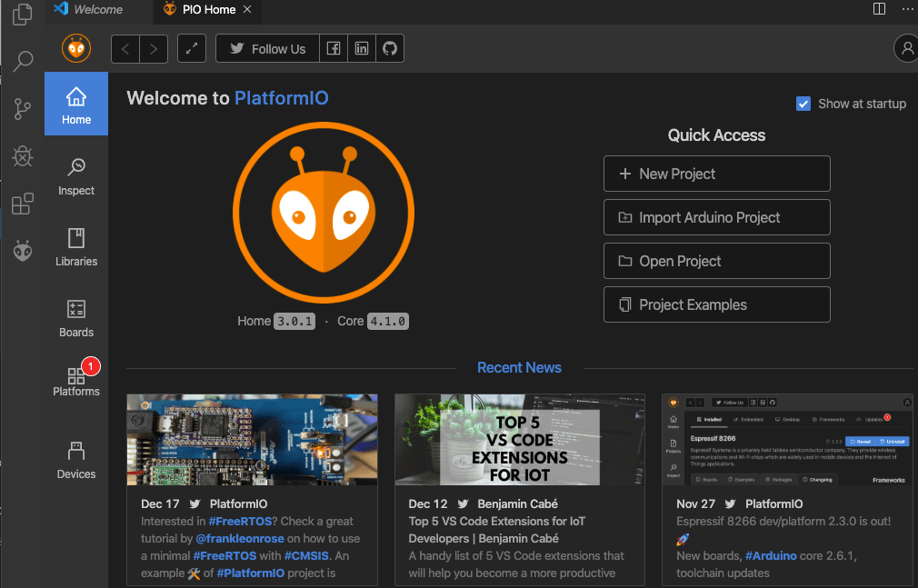Open the GitHub repository icon
918x588 pixels.
point(389,48)
